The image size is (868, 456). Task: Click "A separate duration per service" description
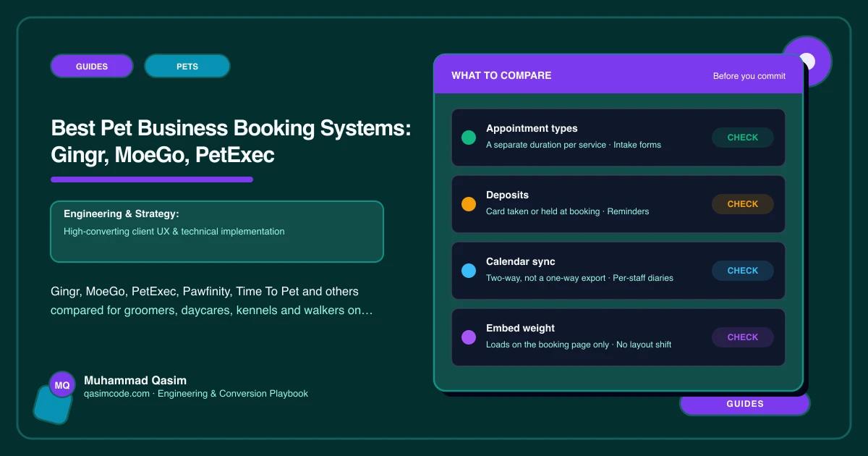(547, 145)
